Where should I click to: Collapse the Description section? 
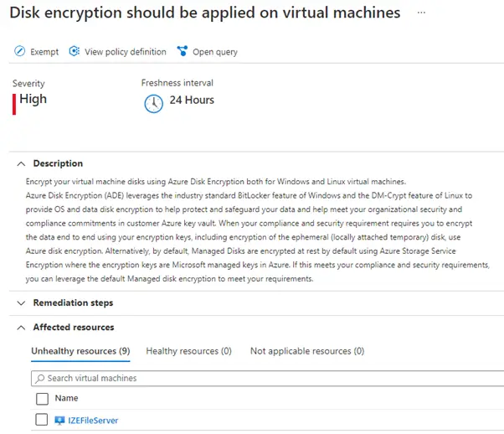click(20, 163)
